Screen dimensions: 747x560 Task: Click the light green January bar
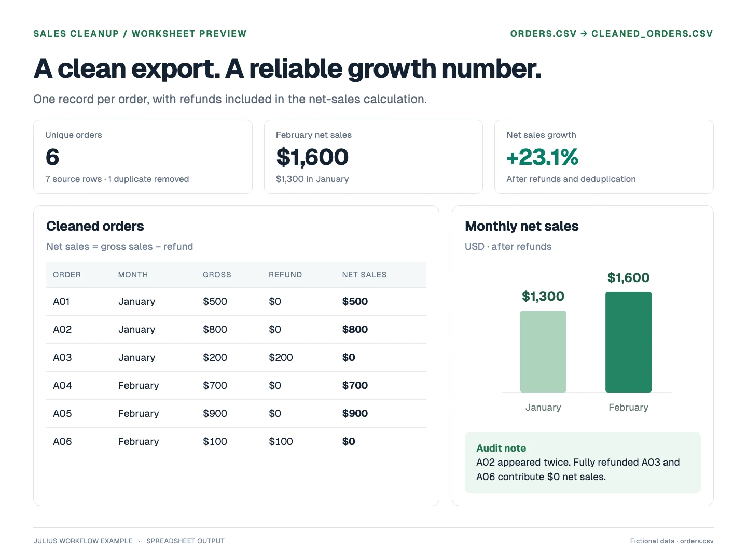(x=543, y=352)
